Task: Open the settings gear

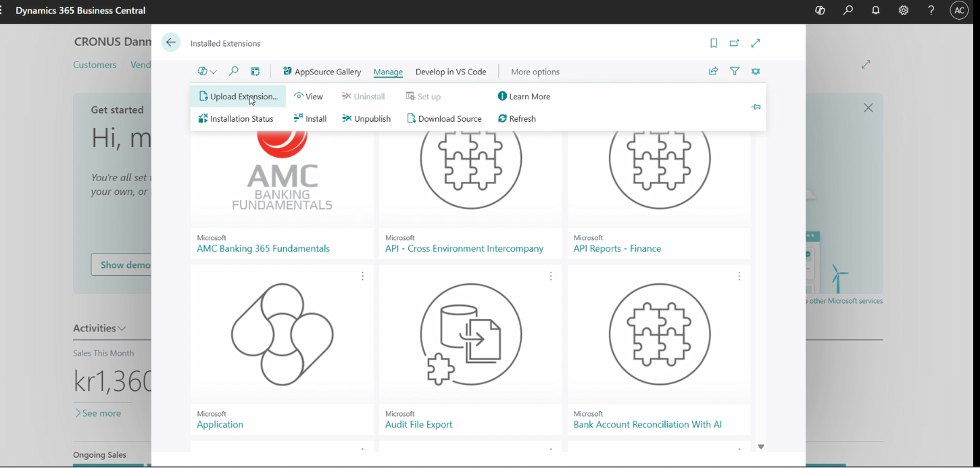Action: (904, 11)
